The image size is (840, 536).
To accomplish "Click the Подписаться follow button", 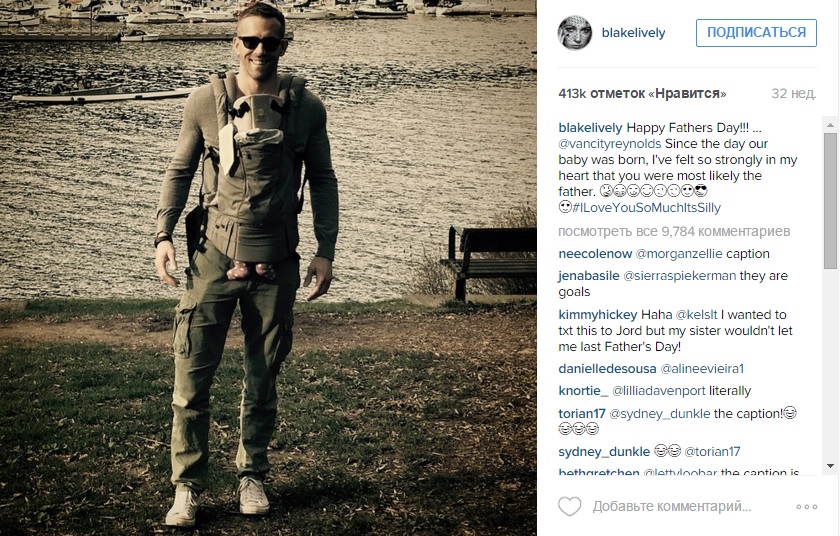I will pos(756,33).
